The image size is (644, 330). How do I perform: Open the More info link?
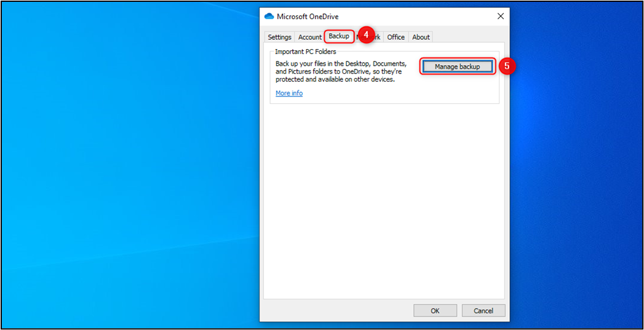[289, 93]
